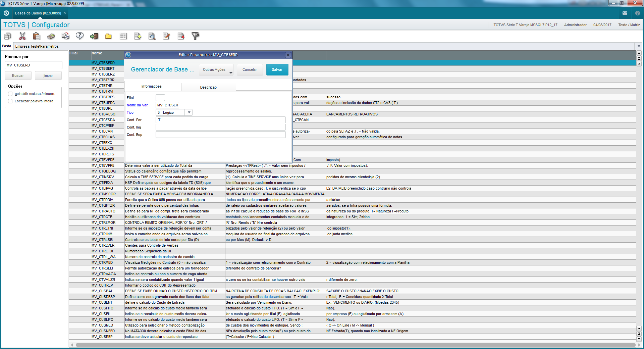This screenshot has width=644, height=349.
Task: Click the Cut scissors icon
Action: coord(22,36)
